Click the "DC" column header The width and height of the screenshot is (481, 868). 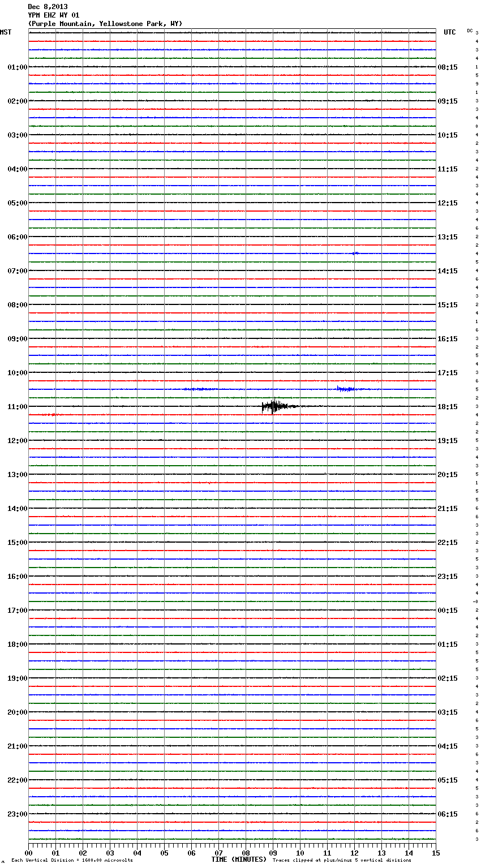[x=470, y=31]
